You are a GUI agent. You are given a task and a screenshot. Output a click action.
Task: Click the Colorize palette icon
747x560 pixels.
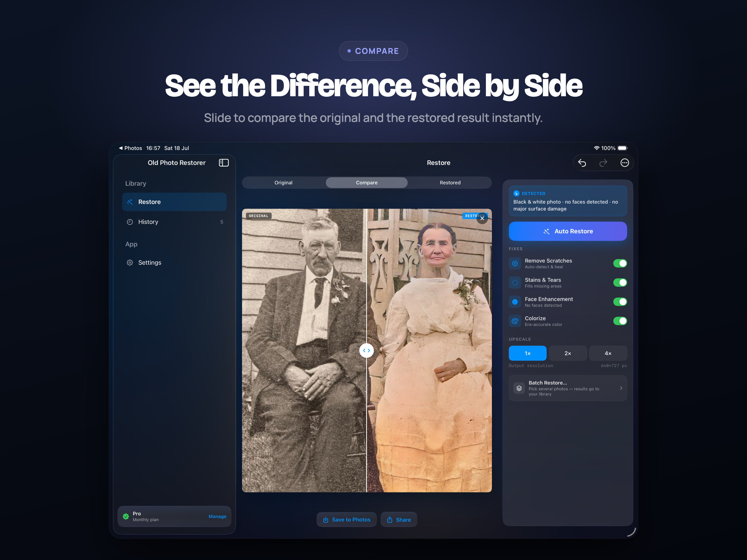click(x=515, y=321)
